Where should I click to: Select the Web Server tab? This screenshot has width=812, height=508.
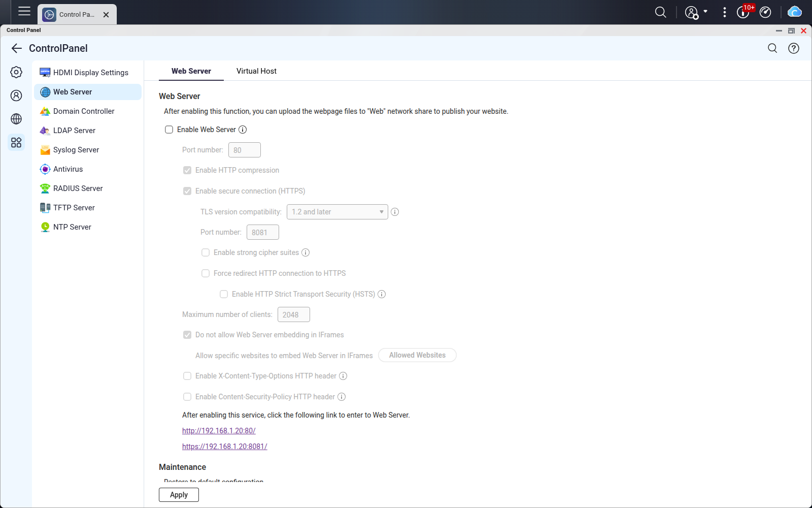(191, 71)
